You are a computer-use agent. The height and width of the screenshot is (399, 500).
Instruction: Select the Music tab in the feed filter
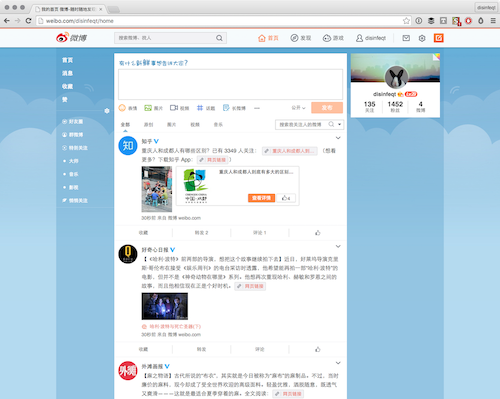218,125
